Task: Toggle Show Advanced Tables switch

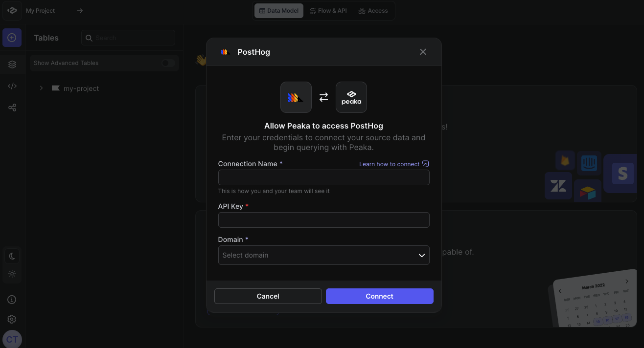Action: 168,63
